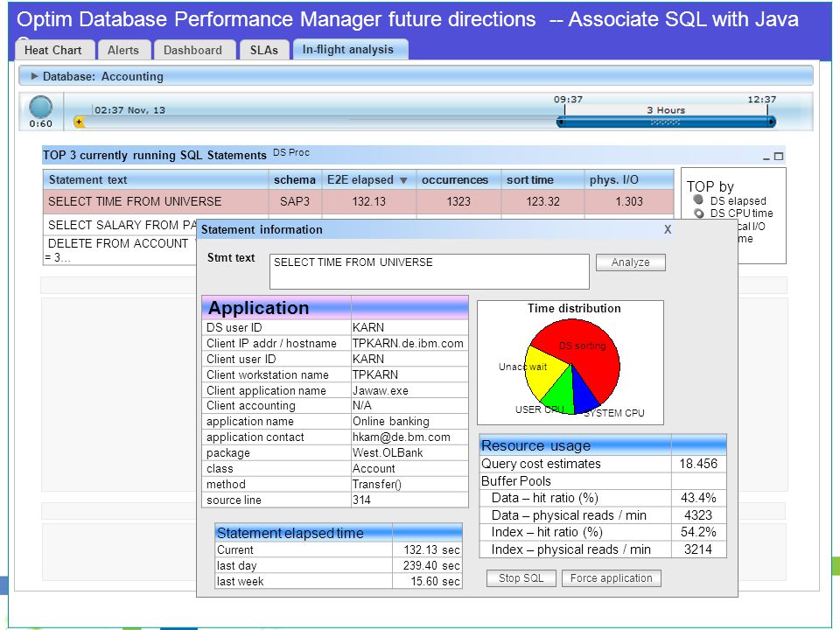Click the Transfer() method value
This screenshot has width=840, height=630.
376,484
